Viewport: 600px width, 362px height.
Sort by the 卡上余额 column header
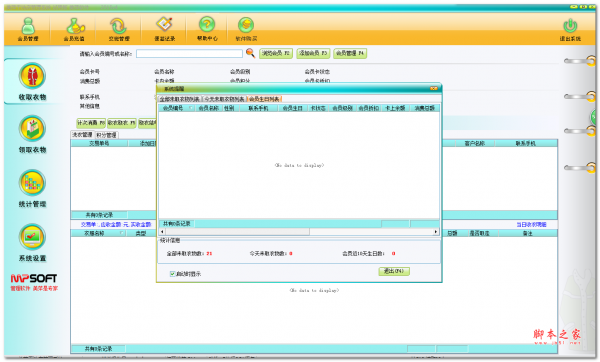point(395,108)
